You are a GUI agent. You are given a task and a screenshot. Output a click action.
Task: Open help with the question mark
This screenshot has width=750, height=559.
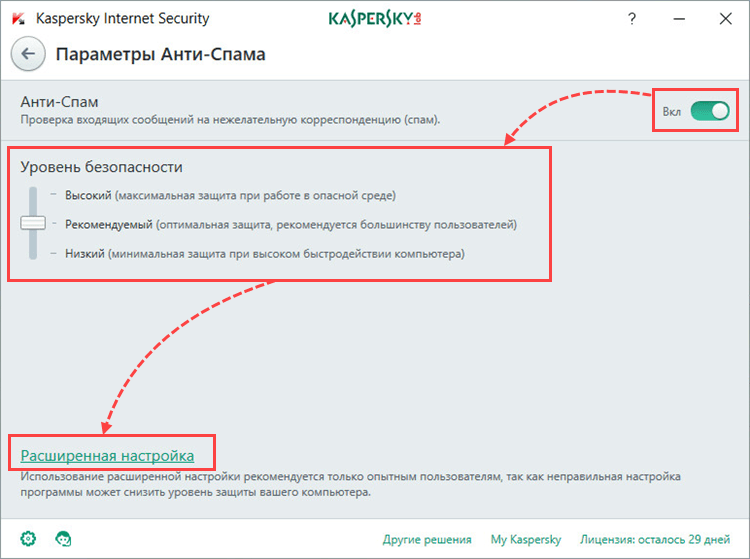coord(632,19)
